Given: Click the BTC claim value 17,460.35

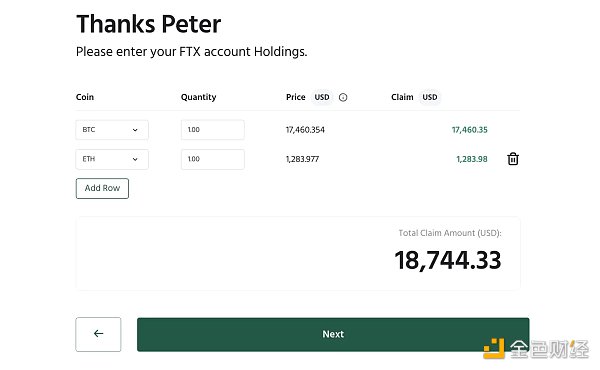Looking at the screenshot, I should (x=470, y=130).
